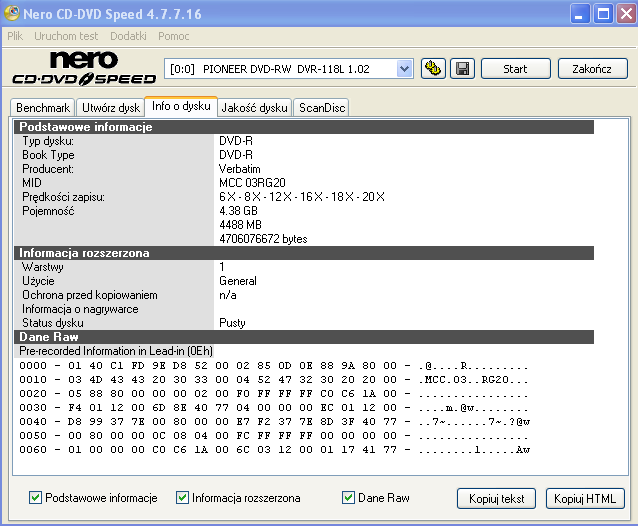Click the Kopiuj HTML button
Screen dimensions: 638x526
pyautogui.click(x=585, y=498)
